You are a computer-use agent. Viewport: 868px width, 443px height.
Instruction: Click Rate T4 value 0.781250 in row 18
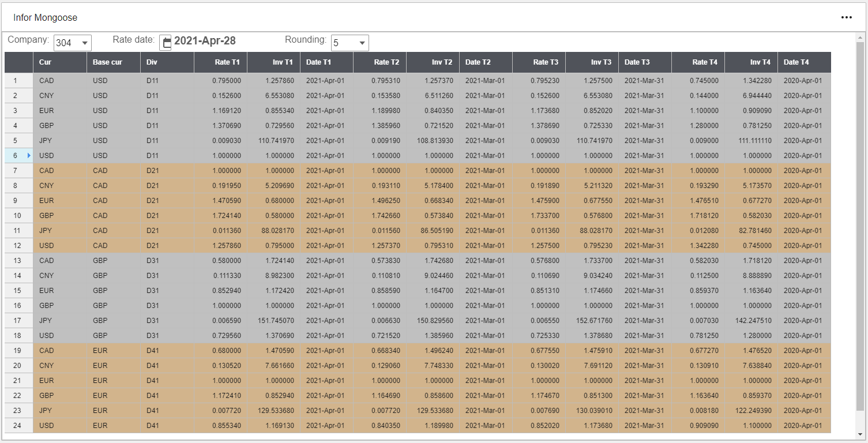click(x=698, y=335)
